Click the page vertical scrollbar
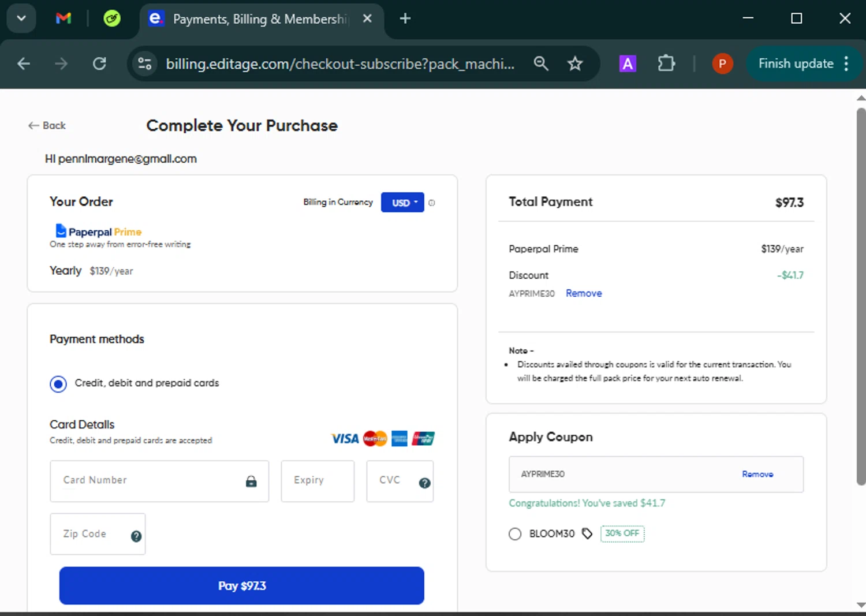Screen dimensions: 866x616 click(x=861, y=296)
